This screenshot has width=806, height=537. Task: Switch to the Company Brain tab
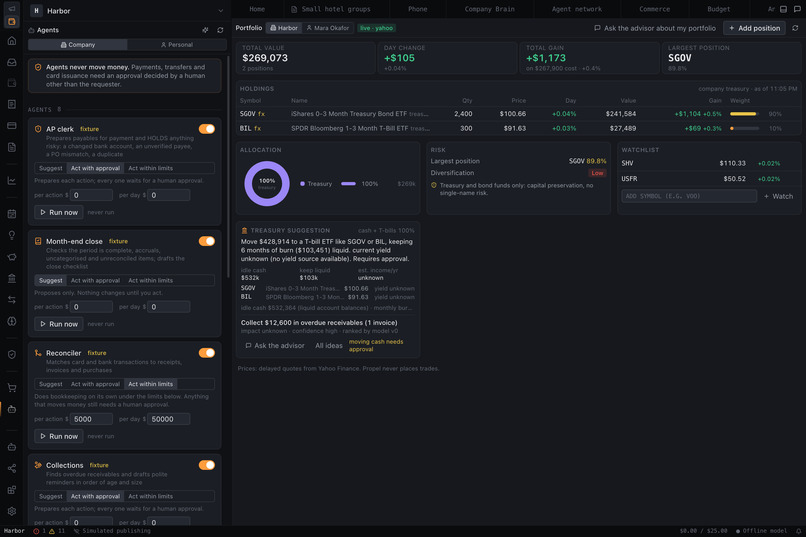click(x=489, y=9)
